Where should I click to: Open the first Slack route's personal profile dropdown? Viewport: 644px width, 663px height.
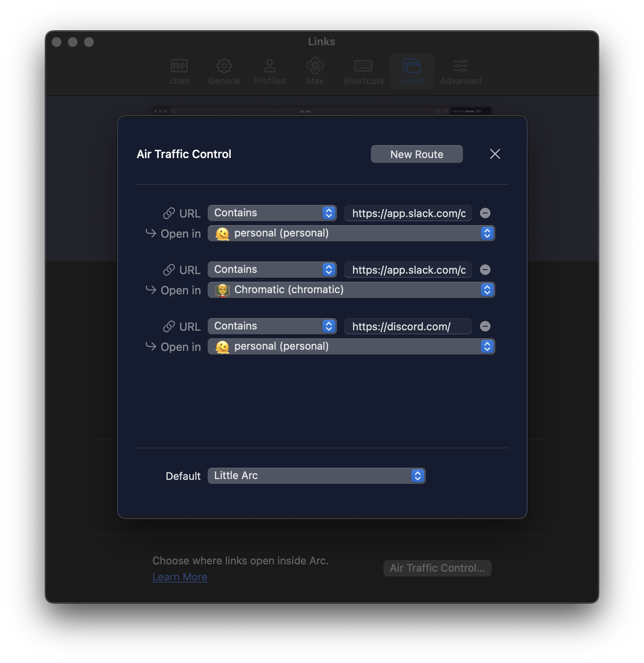pyautogui.click(x=351, y=233)
